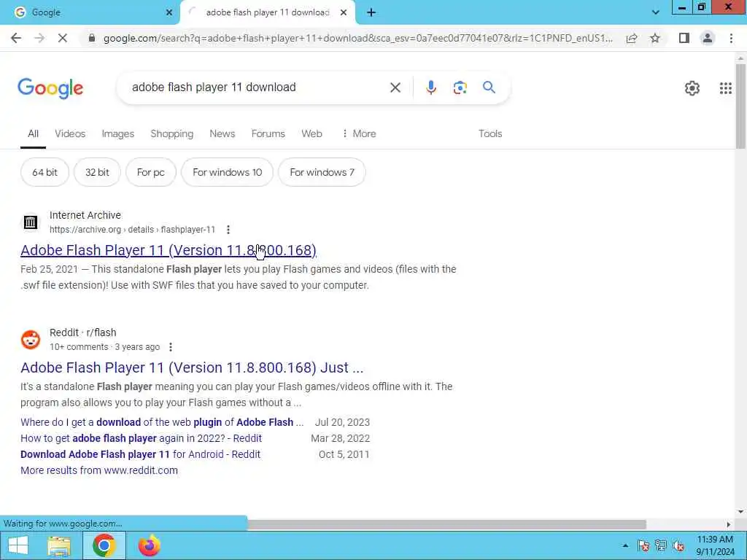Filter by For windows 7 chip
The height and width of the screenshot is (560, 747).
322,172
